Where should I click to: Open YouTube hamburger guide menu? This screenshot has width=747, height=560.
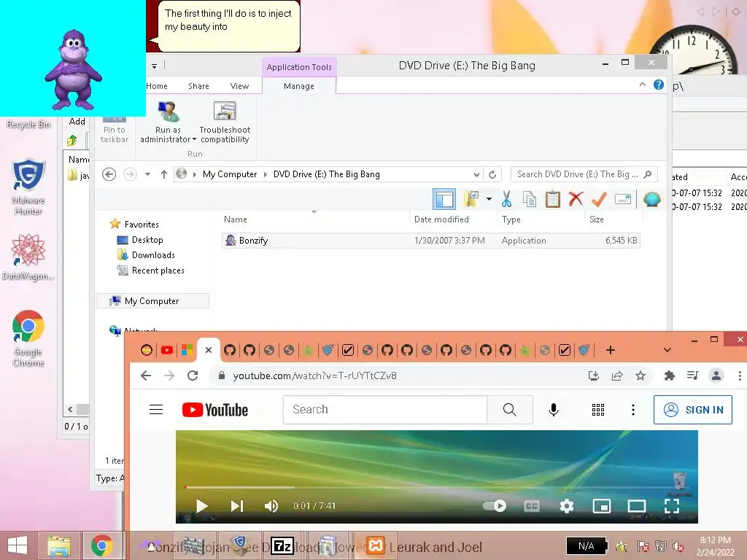[x=156, y=410]
